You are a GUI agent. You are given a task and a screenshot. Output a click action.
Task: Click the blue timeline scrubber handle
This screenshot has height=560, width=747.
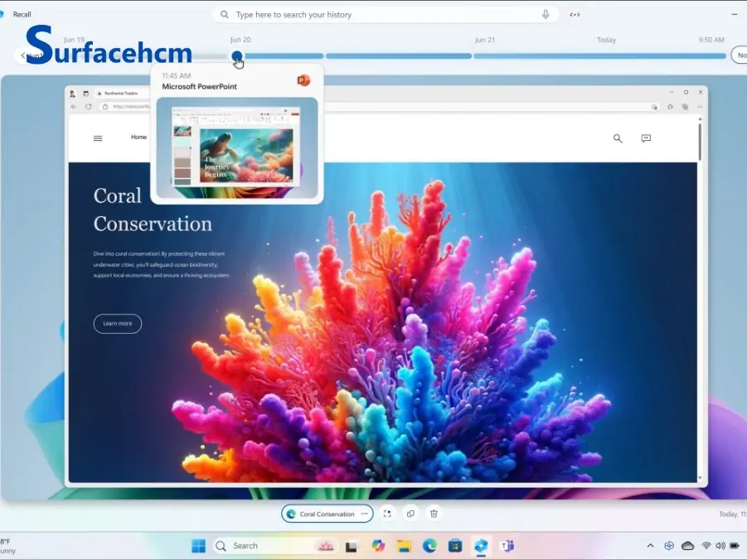click(237, 56)
